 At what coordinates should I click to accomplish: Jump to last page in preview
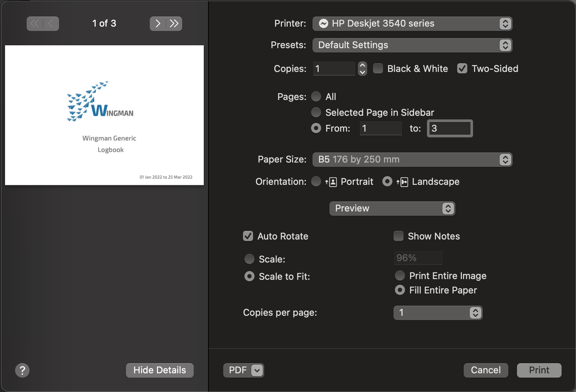[174, 24]
